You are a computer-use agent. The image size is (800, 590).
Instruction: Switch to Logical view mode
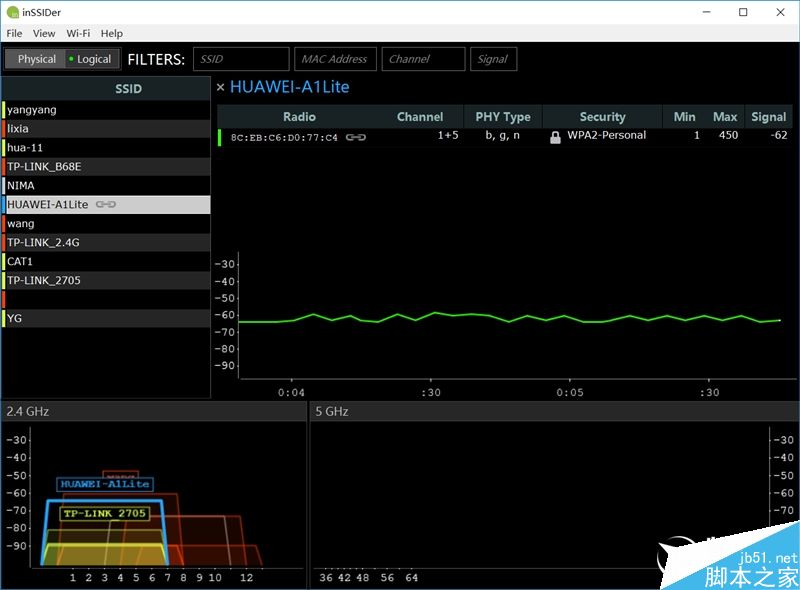point(92,59)
